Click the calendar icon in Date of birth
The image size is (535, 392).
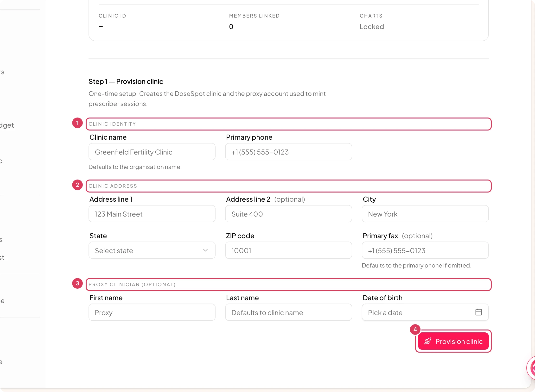pos(478,312)
